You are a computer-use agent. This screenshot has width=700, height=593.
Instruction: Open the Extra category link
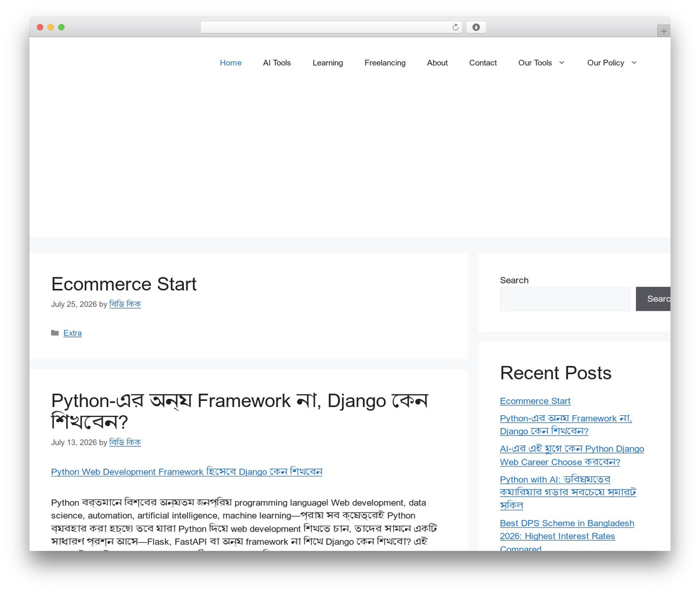(x=73, y=333)
